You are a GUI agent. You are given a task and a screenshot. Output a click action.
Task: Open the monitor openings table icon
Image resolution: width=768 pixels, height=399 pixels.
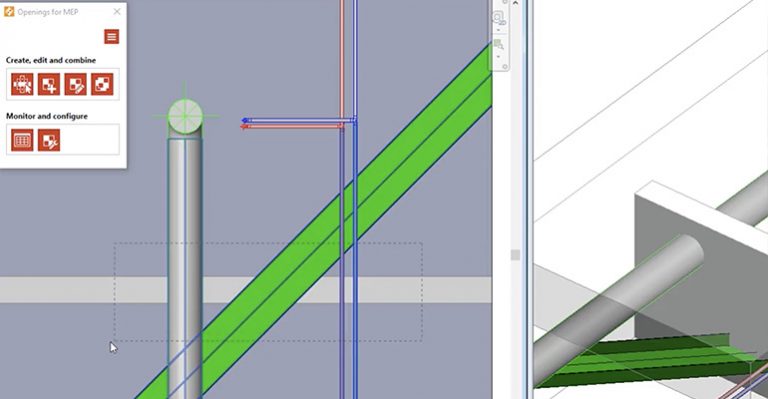coord(23,141)
